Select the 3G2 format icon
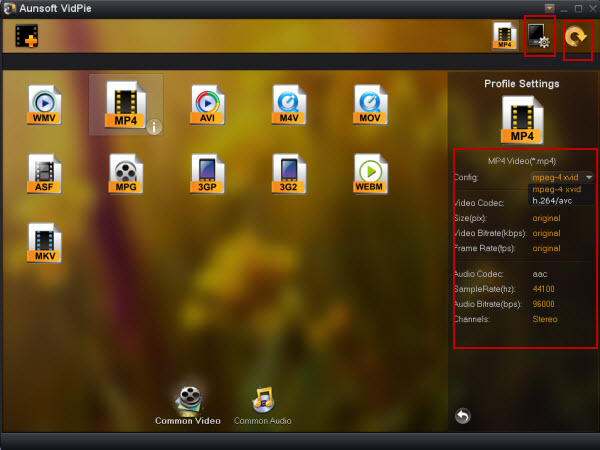The image size is (600, 450). (289, 174)
